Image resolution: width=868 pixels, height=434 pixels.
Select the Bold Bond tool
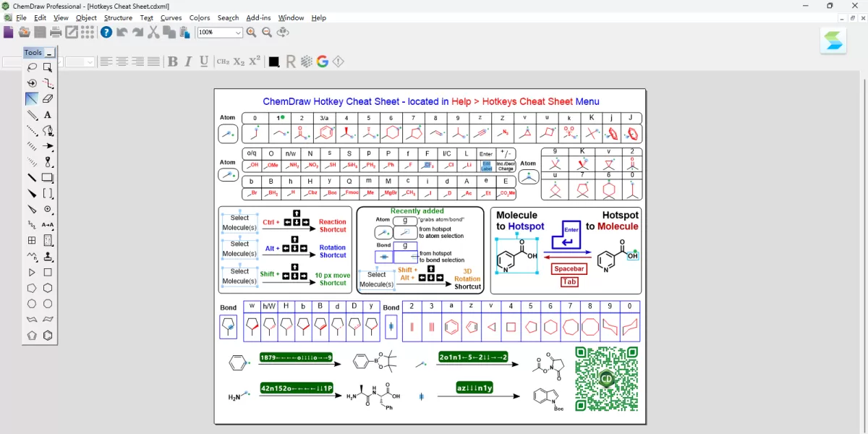coord(32,178)
